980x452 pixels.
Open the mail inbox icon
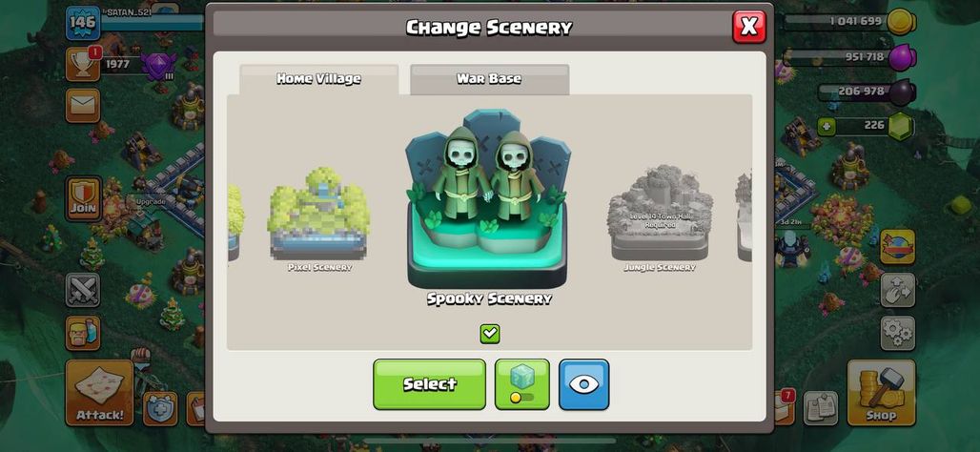[83, 105]
